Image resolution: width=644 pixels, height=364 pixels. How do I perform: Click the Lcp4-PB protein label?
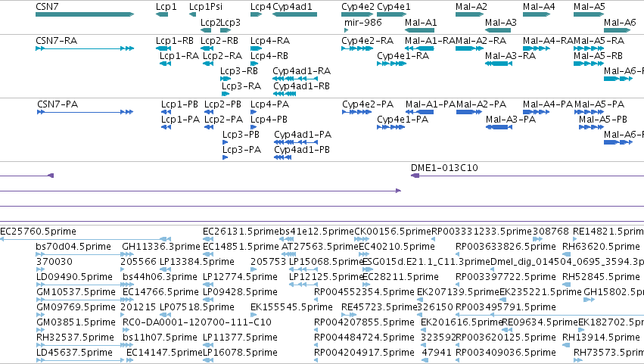pyautogui.click(x=269, y=120)
